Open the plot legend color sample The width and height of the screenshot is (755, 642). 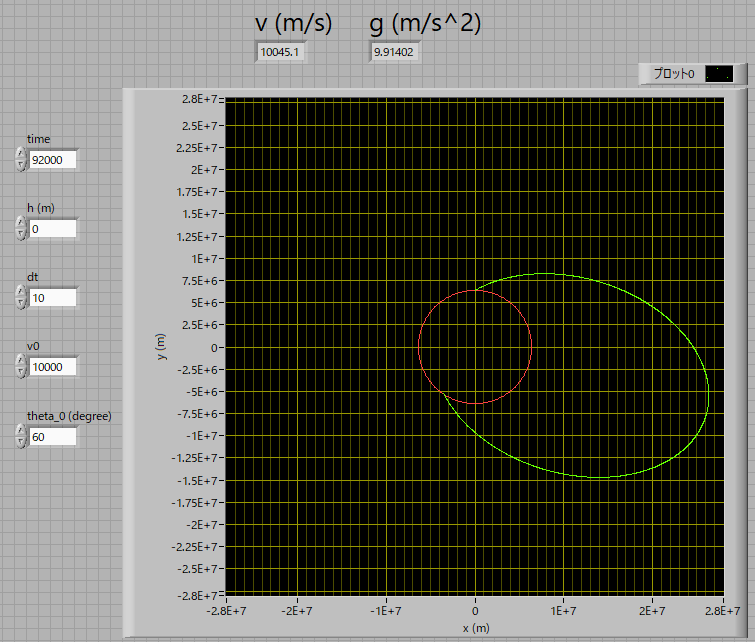coord(719,74)
